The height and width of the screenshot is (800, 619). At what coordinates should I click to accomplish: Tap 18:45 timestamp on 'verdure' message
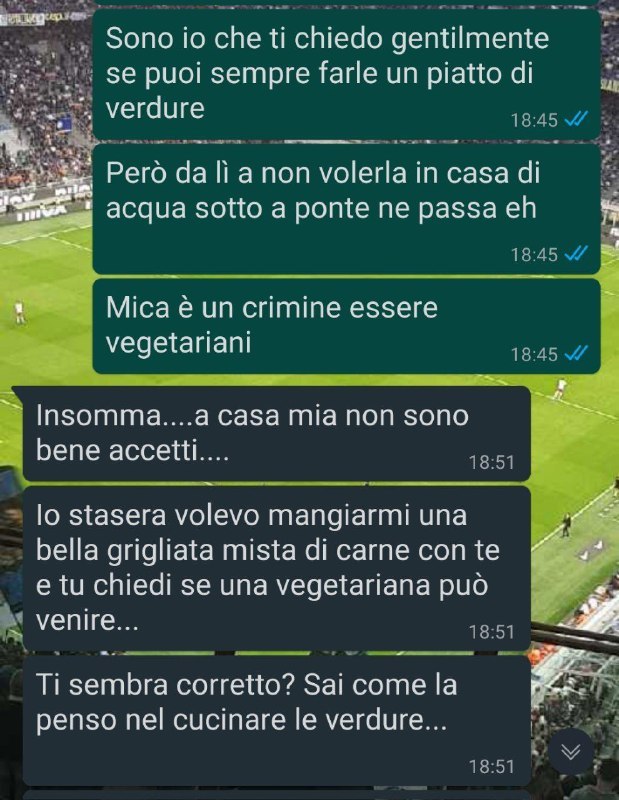point(534,120)
